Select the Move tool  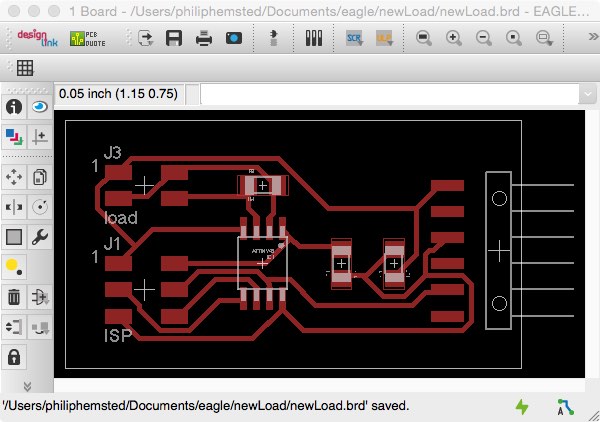pyautogui.click(x=14, y=177)
